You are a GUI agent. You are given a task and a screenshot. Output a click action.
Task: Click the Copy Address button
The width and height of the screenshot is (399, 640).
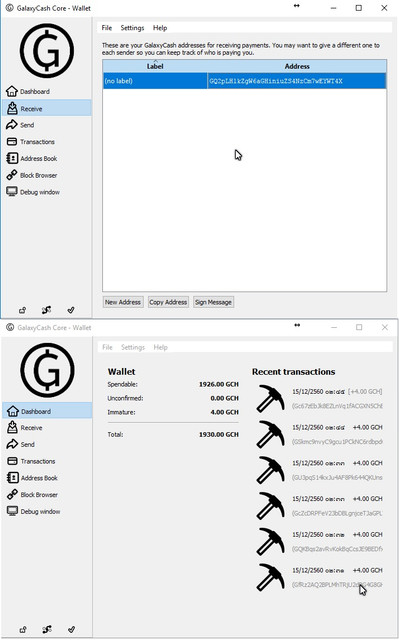click(x=168, y=302)
